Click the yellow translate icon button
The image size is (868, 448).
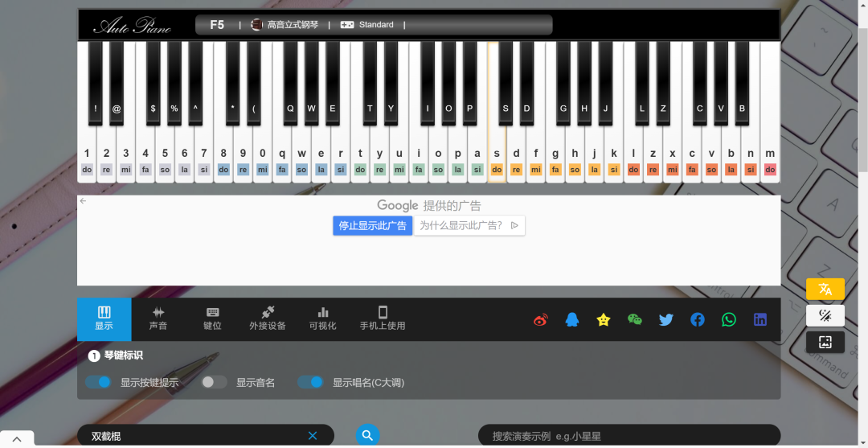point(825,290)
